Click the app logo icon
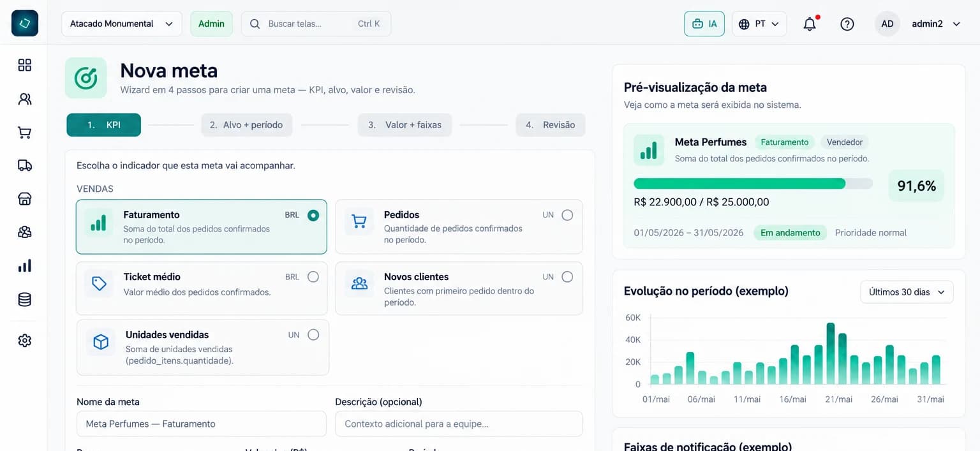Image resolution: width=980 pixels, height=451 pixels. tap(25, 24)
